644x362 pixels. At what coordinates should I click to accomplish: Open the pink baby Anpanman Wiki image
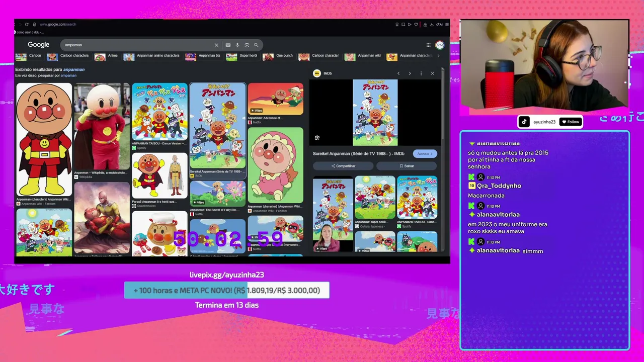click(275, 165)
